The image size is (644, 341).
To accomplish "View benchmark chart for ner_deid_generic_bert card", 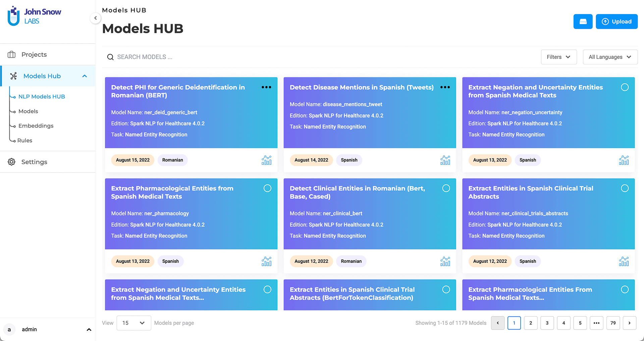I will pyautogui.click(x=267, y=160).
